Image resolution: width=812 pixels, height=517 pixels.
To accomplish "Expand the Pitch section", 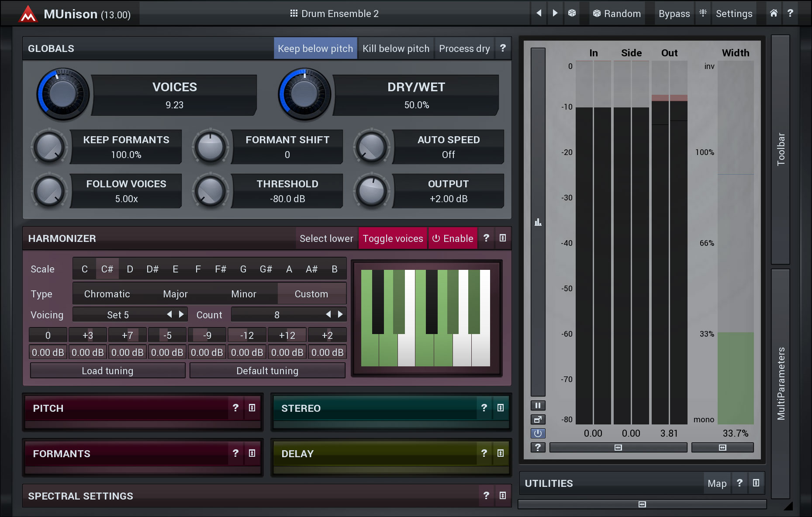I will 252,408.
